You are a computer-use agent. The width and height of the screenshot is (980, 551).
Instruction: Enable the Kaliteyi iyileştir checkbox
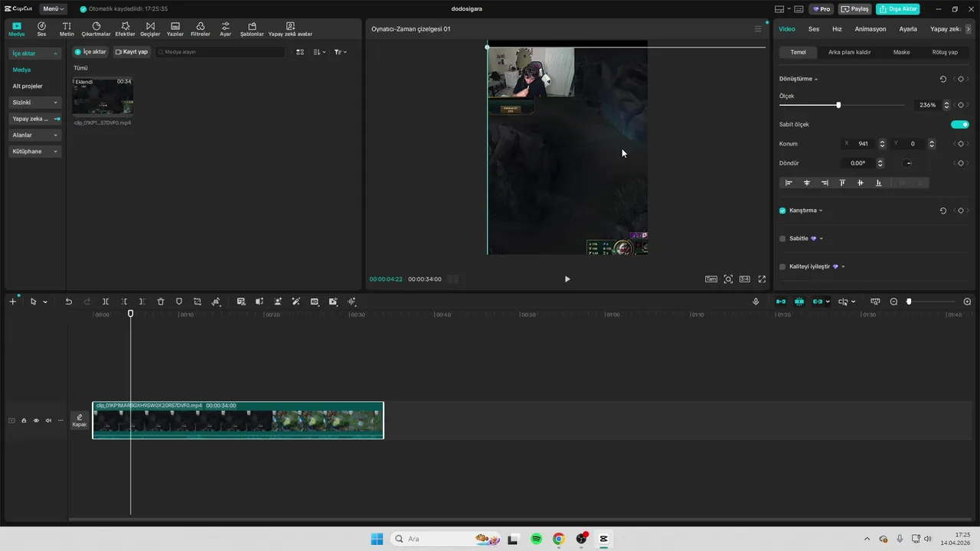point(782,267)
